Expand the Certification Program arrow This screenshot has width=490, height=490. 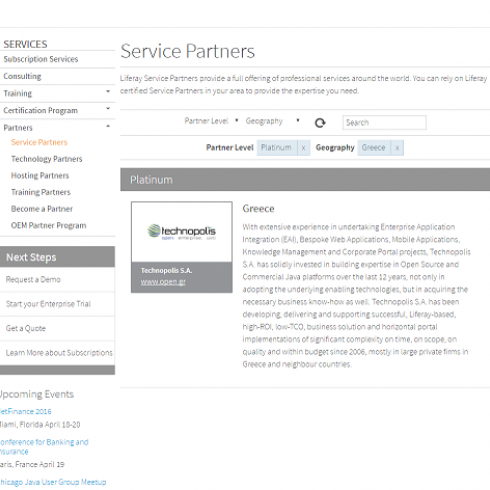[x=108, y=108]
